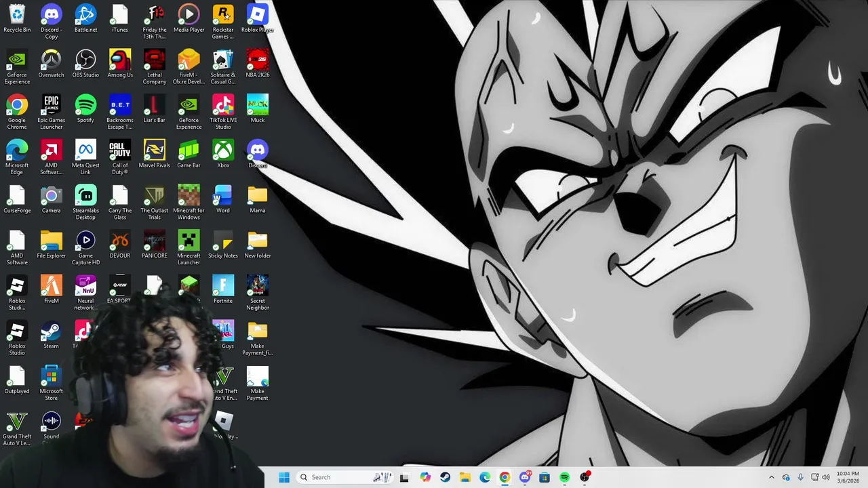Open Rockstar Games launcher icon
The width and height of the screenshot is (868, 488).
(223, 22)
